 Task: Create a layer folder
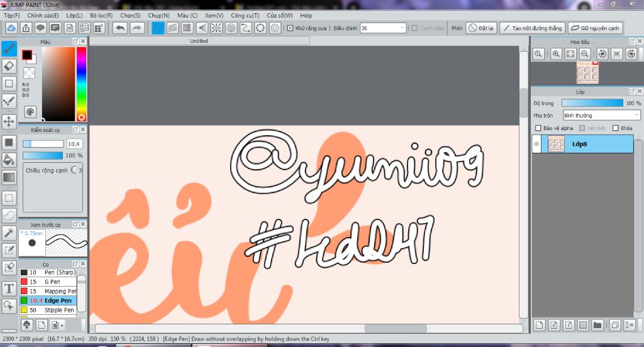pyautogui.click(x=597, y=325)
